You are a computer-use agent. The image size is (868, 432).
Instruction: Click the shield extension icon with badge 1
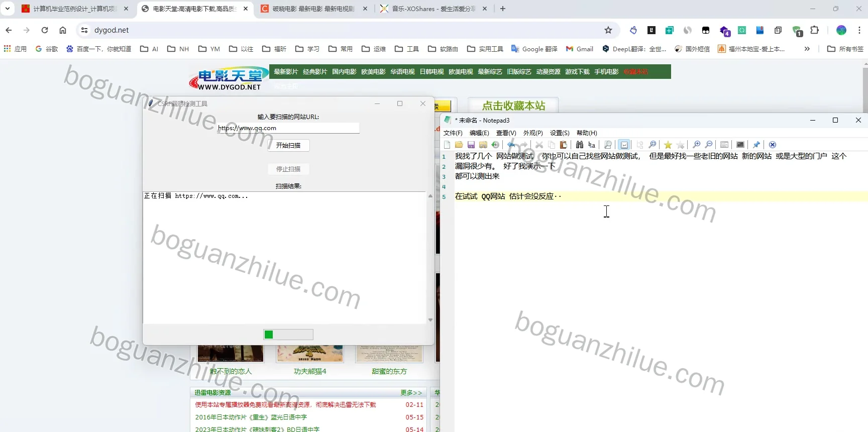(797, 31)
